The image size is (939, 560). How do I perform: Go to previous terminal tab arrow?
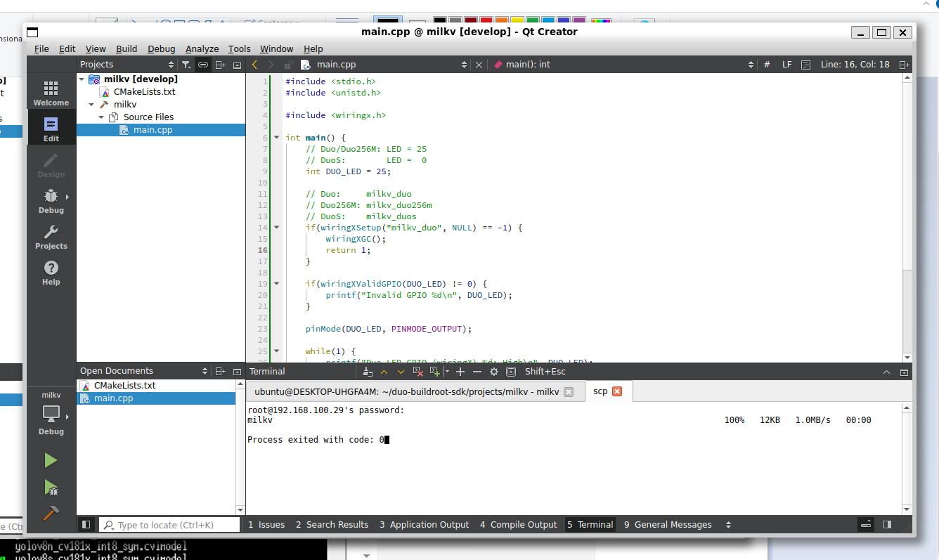pos(384,372)
